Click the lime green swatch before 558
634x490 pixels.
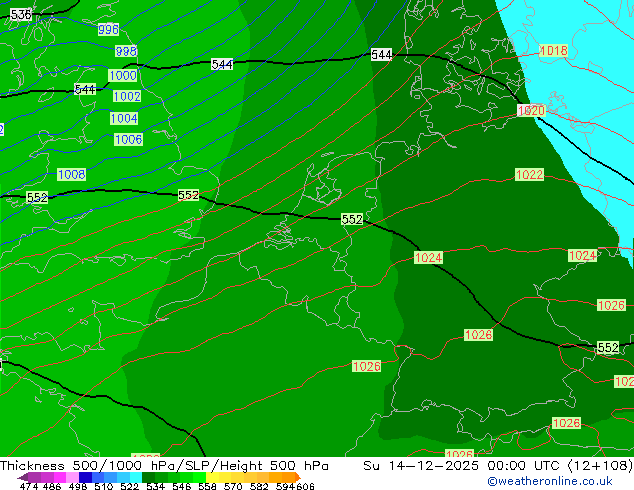(x=199, y=477)
